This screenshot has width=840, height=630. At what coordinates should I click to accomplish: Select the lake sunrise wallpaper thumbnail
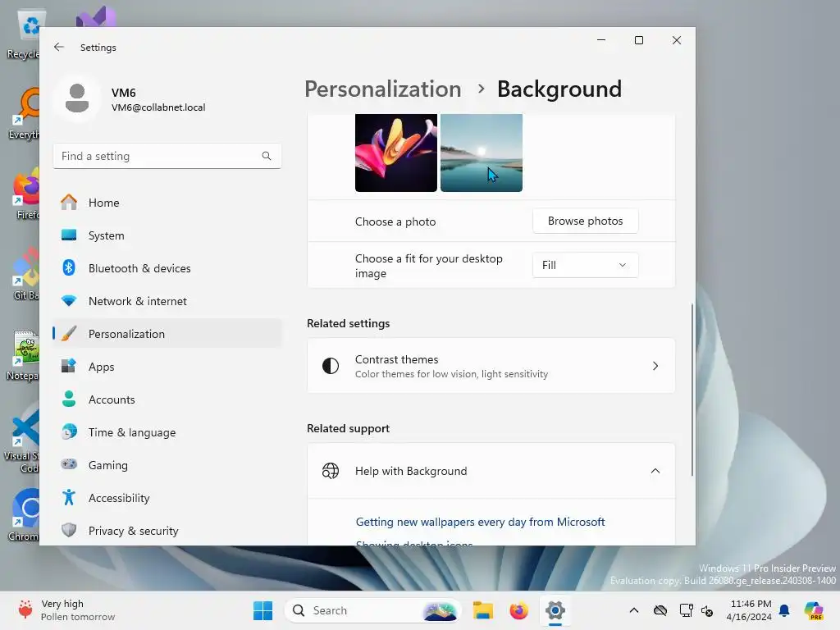481,153
